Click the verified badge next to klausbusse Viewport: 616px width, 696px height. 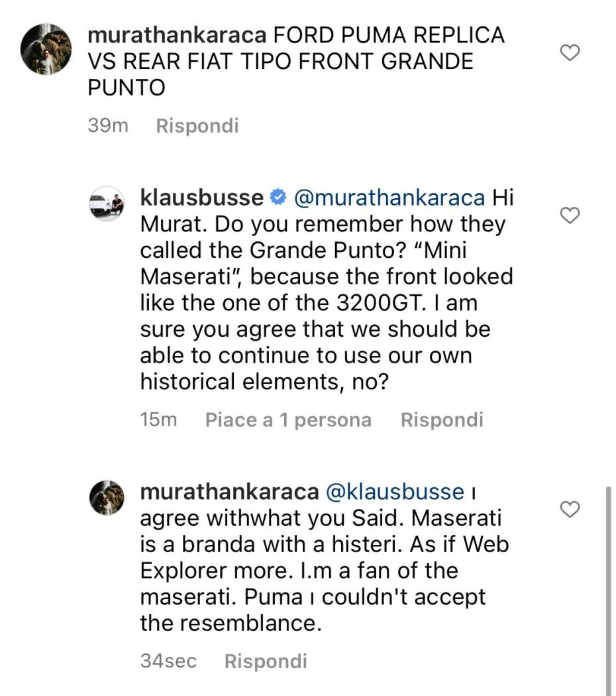(278, 198)
